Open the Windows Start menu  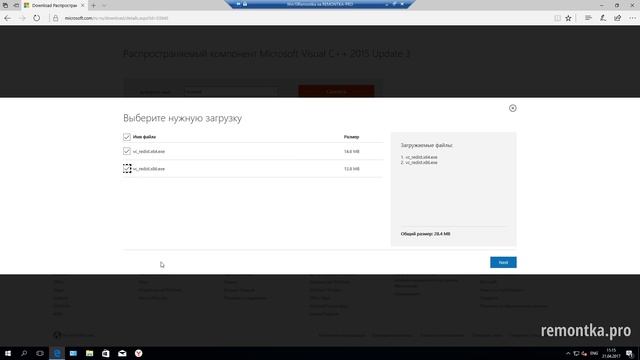(x=8, y=353)
